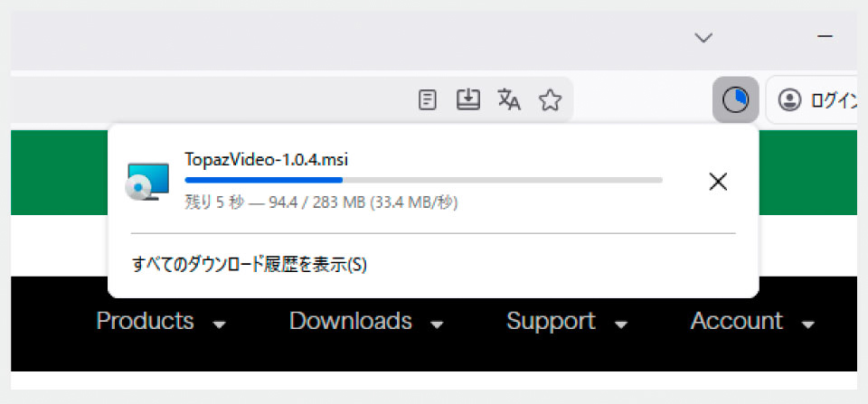Viewport: 868px width, 404px height.
Task: Expand the Account dropdown arrow
Action: [x=808, y=324]
